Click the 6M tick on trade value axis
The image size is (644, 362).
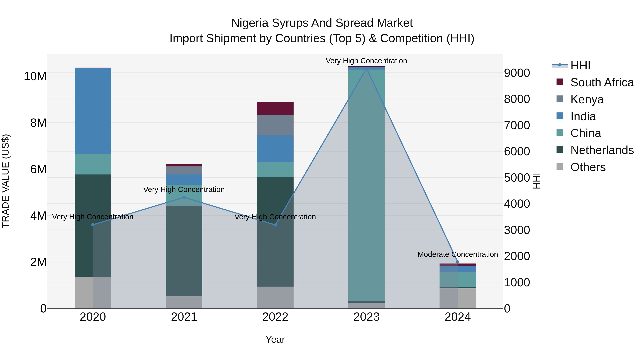(x=38, y=169)
